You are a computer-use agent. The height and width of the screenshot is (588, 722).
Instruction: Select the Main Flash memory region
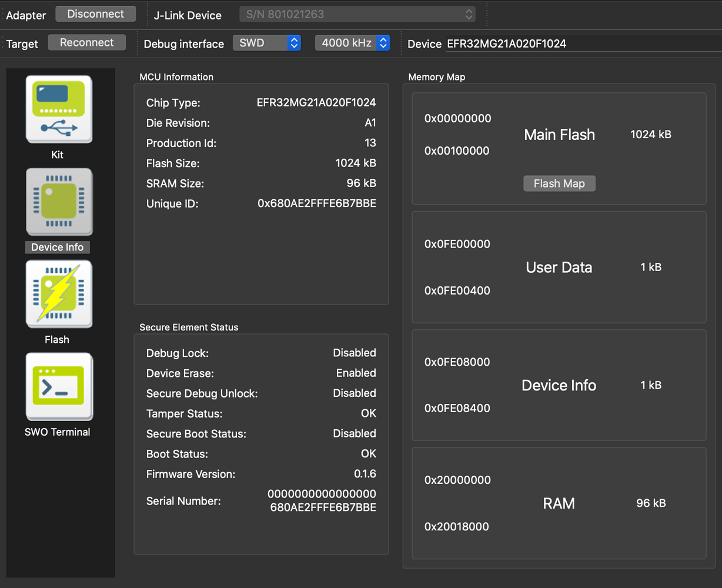click(x=559, y=135)
